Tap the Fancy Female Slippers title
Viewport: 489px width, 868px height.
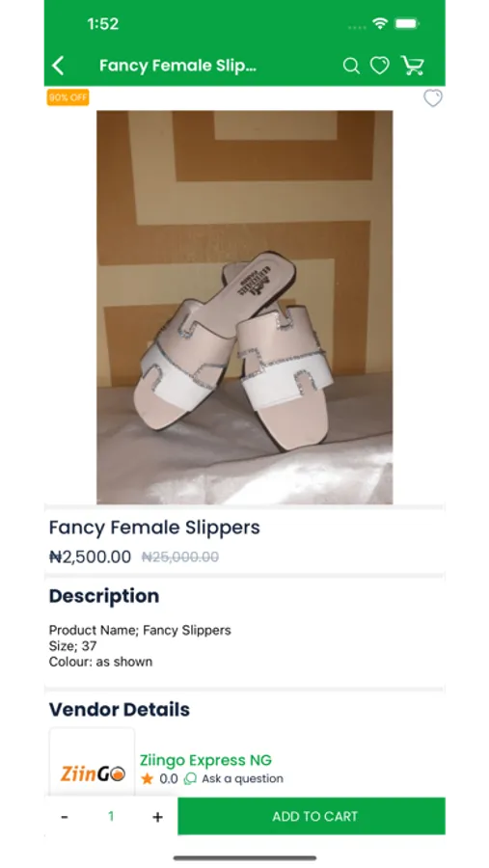[154, 528]
